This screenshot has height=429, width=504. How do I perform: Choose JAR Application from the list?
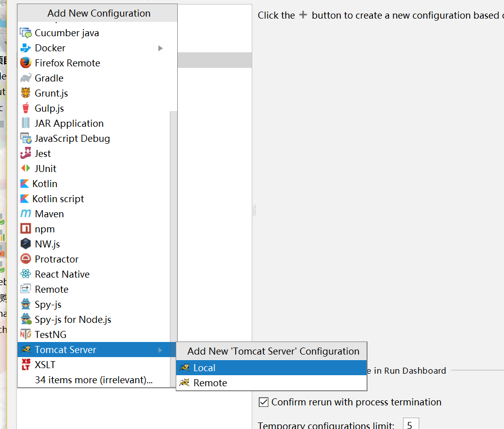point(94,123)
